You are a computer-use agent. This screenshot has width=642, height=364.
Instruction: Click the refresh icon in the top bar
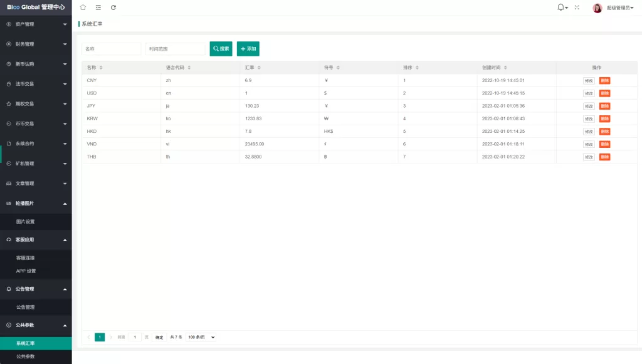[113, 8]
